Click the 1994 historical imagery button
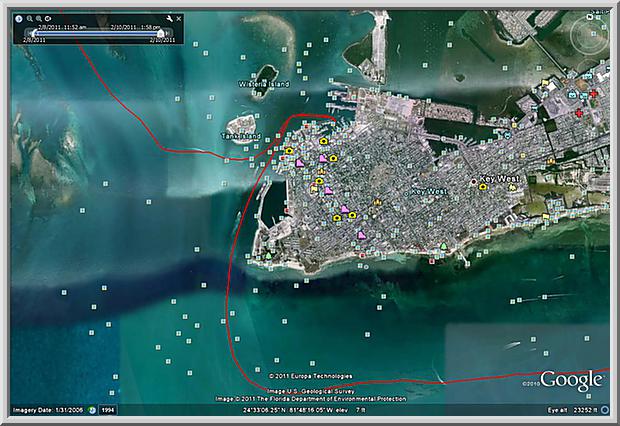620x426 pixels. click(106, 409)
